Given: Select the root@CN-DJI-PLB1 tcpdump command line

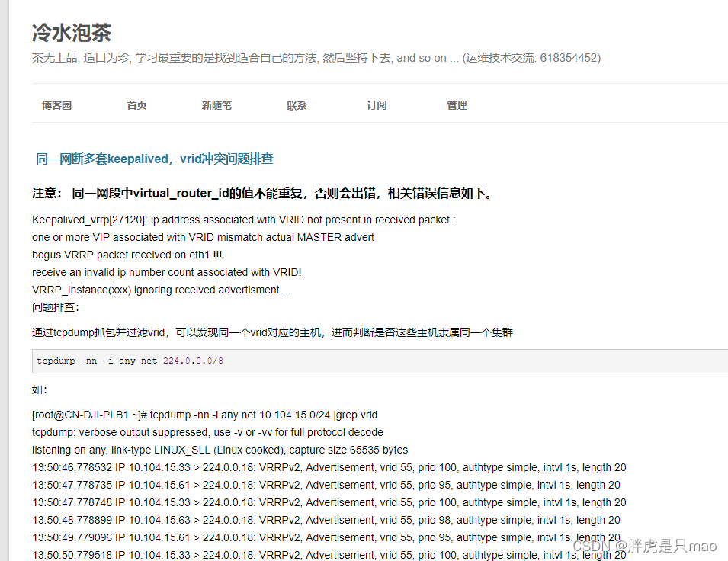Looking at the screenshot, I should 204,415.
